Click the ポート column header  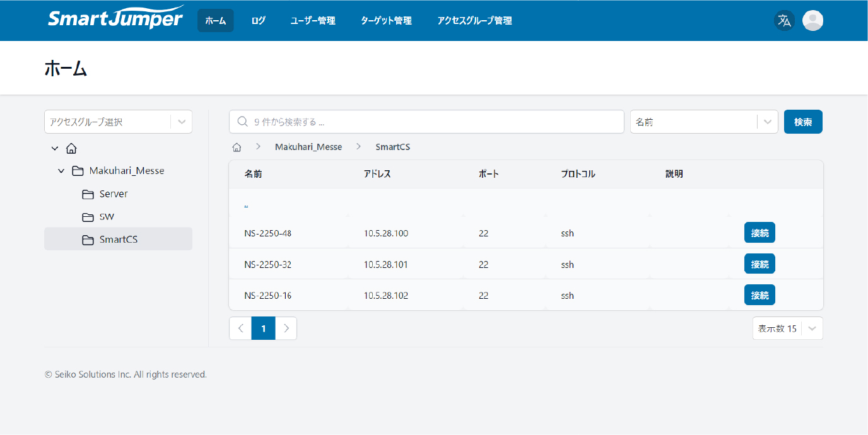click(x=489, y=174)
